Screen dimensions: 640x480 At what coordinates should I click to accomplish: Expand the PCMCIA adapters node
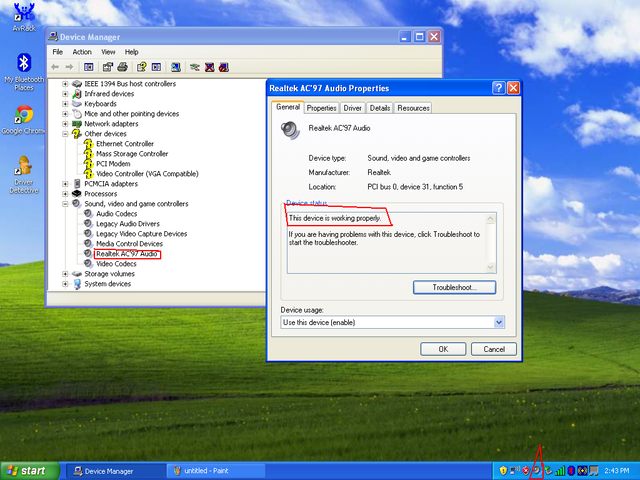[65, 184]
